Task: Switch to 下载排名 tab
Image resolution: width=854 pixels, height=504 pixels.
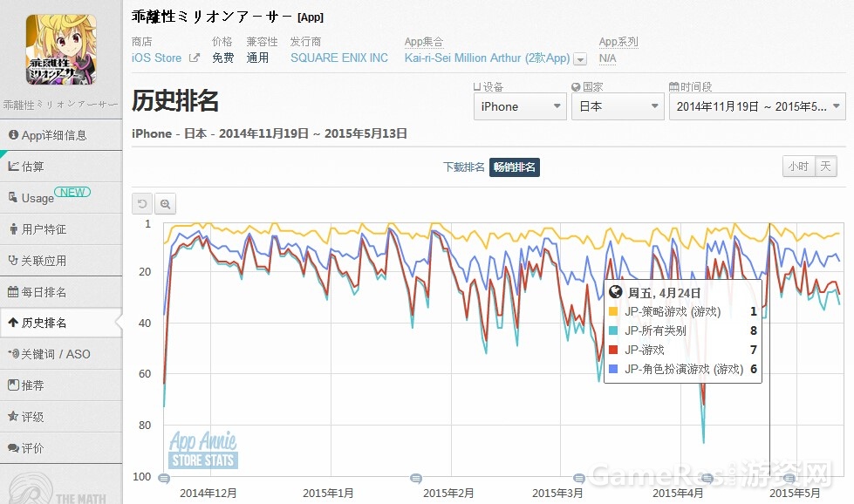Action: click(463, 167)
